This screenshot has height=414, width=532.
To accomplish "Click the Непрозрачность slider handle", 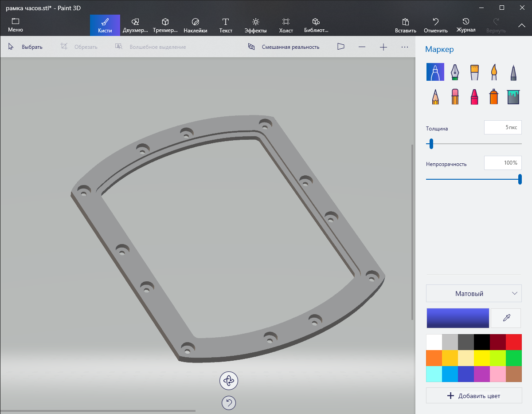I will click(x=520, y=179).
